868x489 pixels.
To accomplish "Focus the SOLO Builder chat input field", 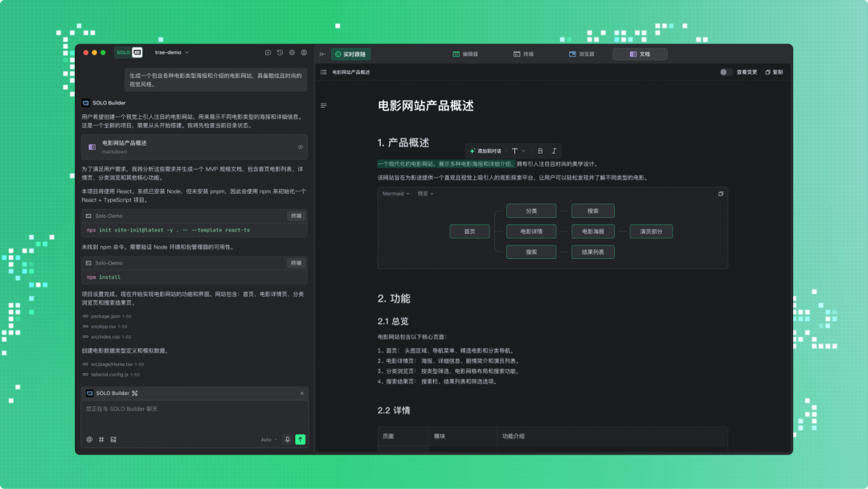I will [194, 417].
